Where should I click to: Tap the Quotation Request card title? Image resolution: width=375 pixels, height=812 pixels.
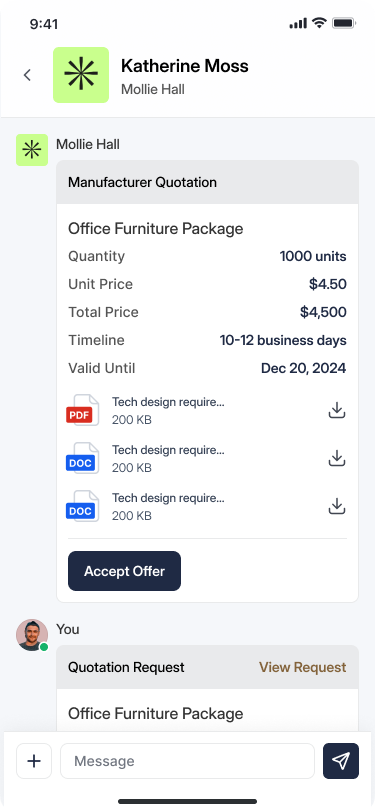pyautogui.click(x=126, y=667)
